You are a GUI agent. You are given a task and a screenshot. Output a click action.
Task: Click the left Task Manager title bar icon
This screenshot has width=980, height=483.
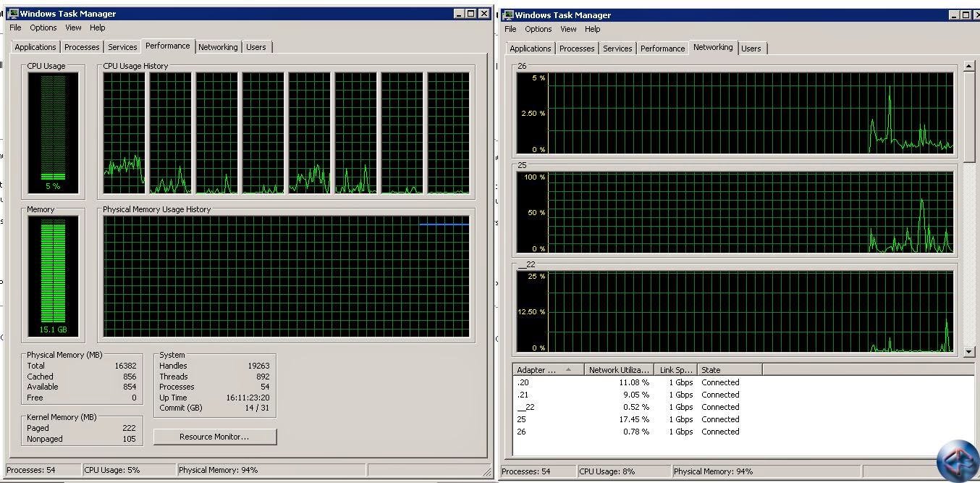point(13,14)
